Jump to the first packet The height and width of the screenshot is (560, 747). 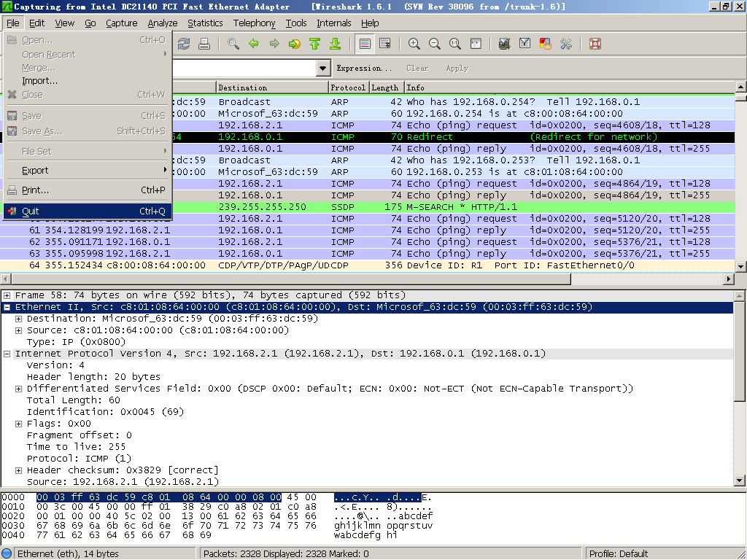pos(315,44)
